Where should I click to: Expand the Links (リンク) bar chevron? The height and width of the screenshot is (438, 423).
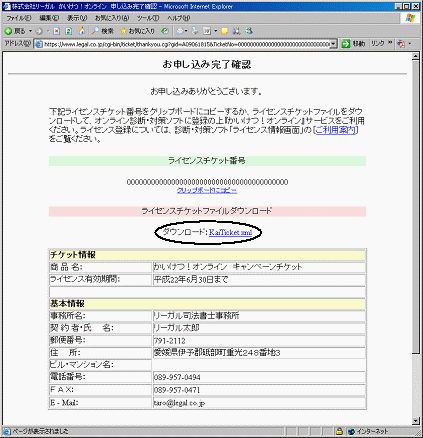pos(390,43)
